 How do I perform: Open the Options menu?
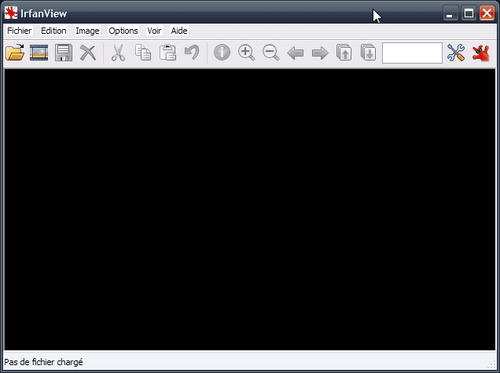[x=123, y=31]
